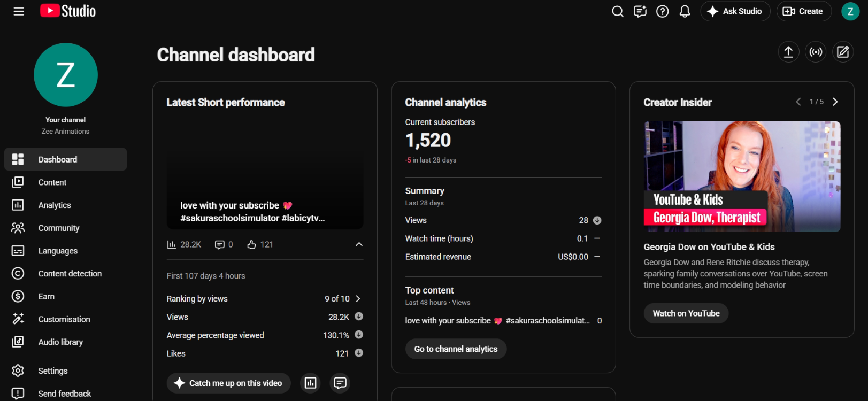Click the down-arrow icon beside Views 28.2K
This screenshot has height=401, width=868.
(x=359, y=317)
